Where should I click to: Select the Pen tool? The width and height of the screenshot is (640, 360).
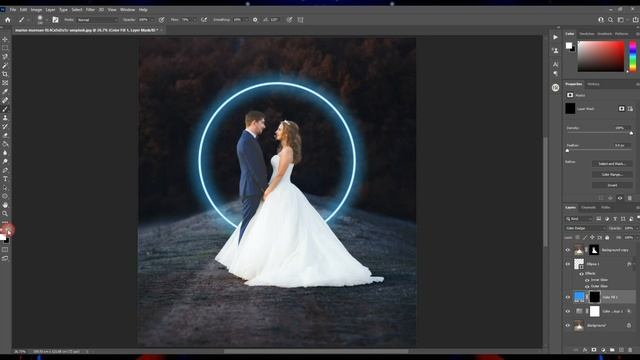5,170
